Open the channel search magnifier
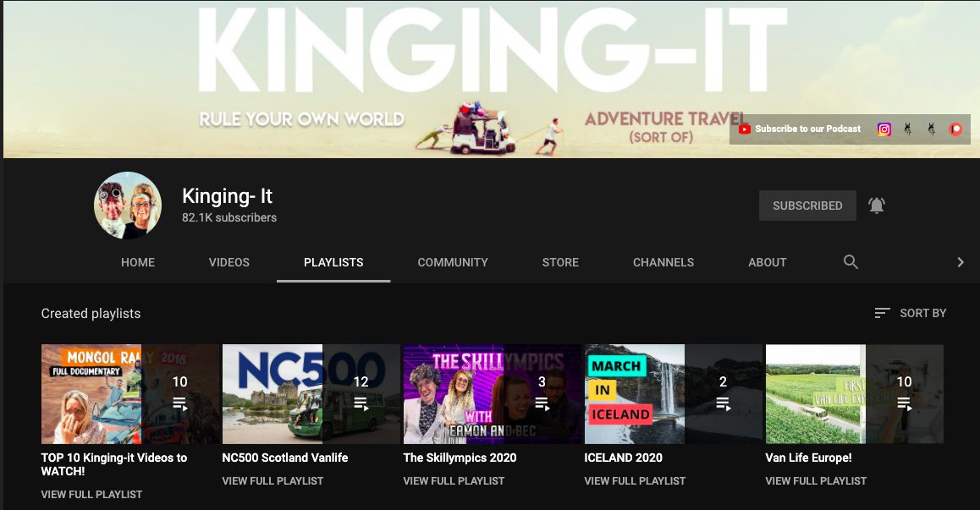The width and height of the screenshot is (980, 510). tap(851, 262)
